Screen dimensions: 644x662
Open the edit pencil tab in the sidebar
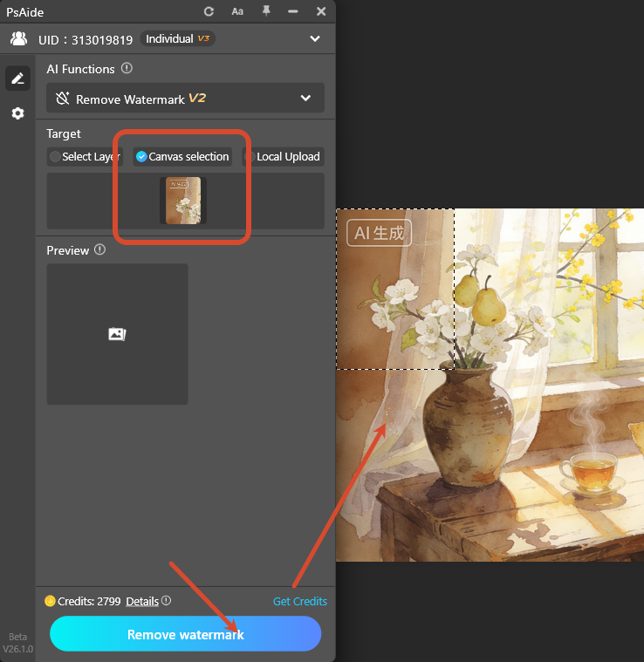pyautogui.click(x=17, y=78)
